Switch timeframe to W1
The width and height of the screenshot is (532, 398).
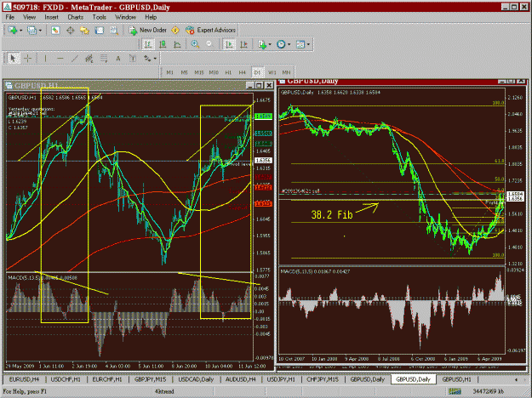pyautogui.click(x=272, y=72)
